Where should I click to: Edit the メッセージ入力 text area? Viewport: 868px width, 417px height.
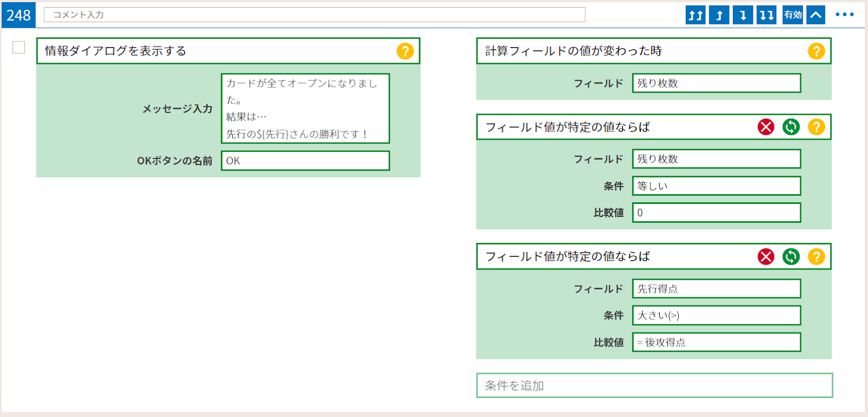(x=305, y=108)
